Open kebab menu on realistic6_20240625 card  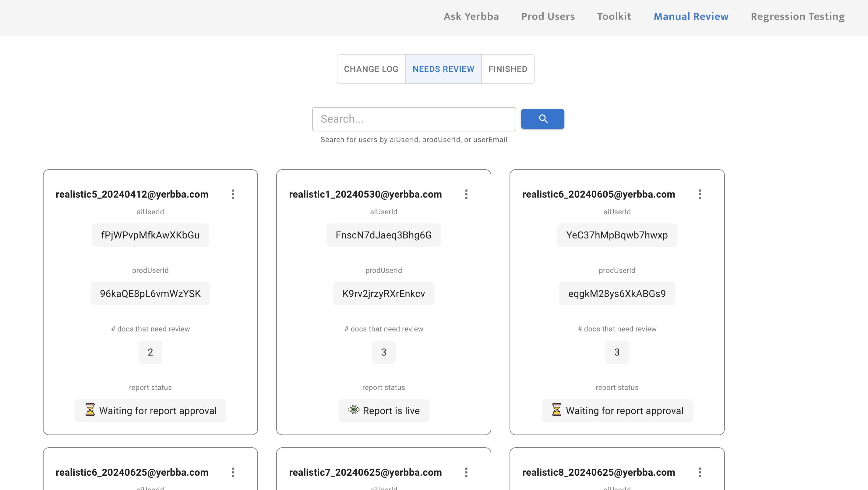click(x=233, y=472)
